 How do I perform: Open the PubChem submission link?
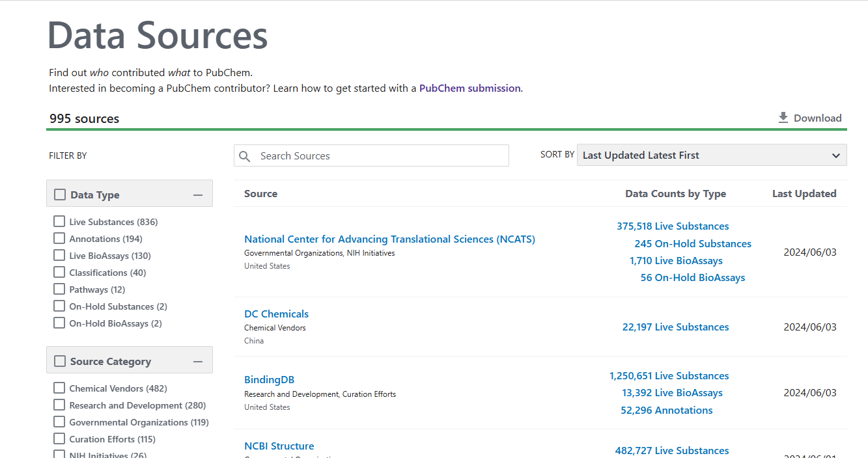[469, 88]
